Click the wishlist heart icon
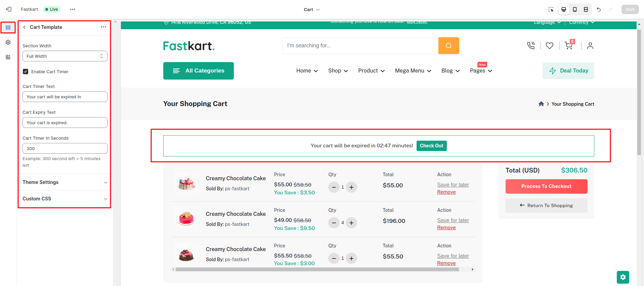644x286 pixels. [550, 46]
